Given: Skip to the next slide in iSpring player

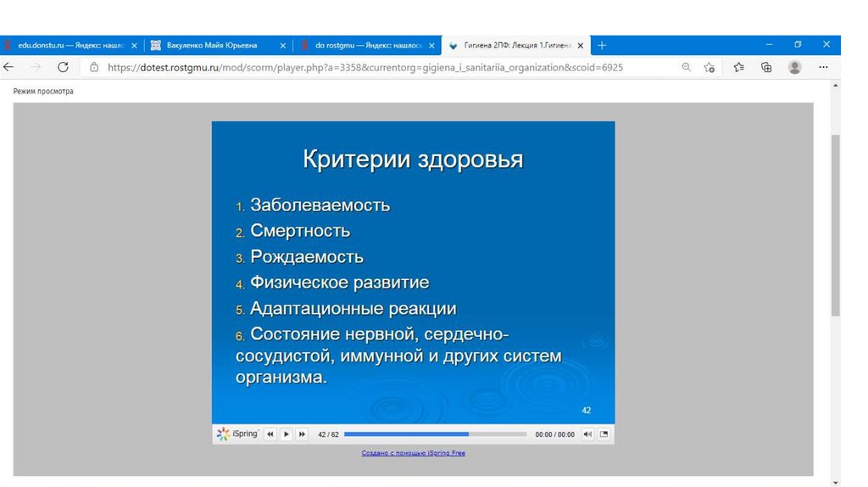Looking at the screenshot, I should click(x=302, y=434).
